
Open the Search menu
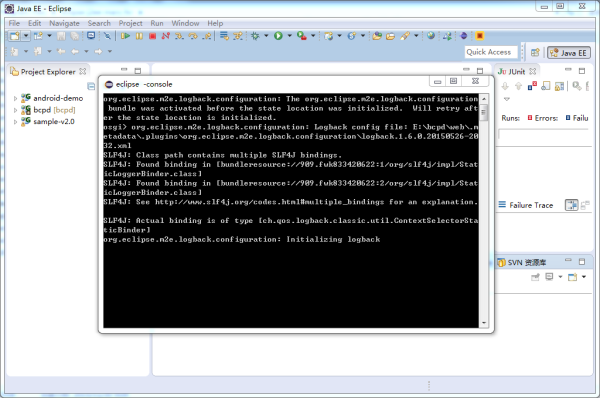tap(99, 23)
